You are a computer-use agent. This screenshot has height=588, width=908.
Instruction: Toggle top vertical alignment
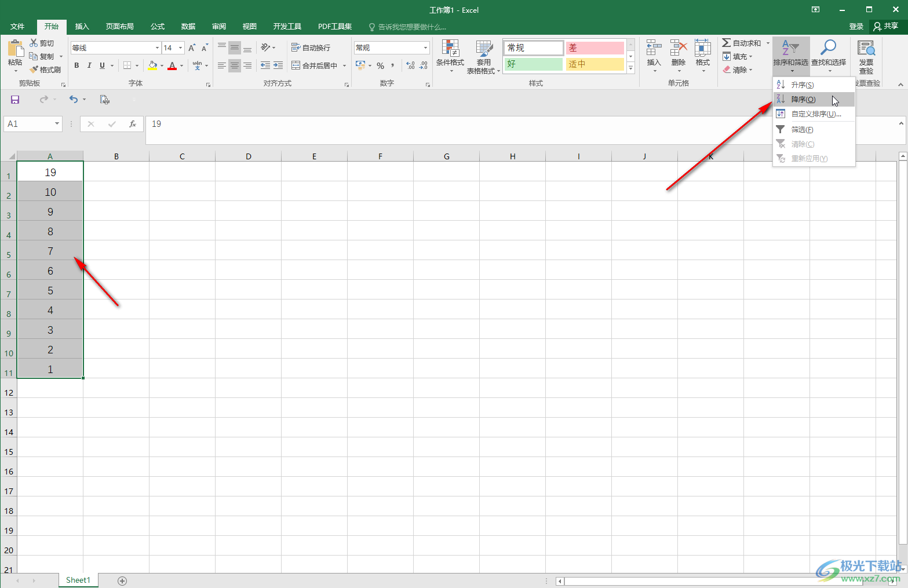[x=222, y=48]
